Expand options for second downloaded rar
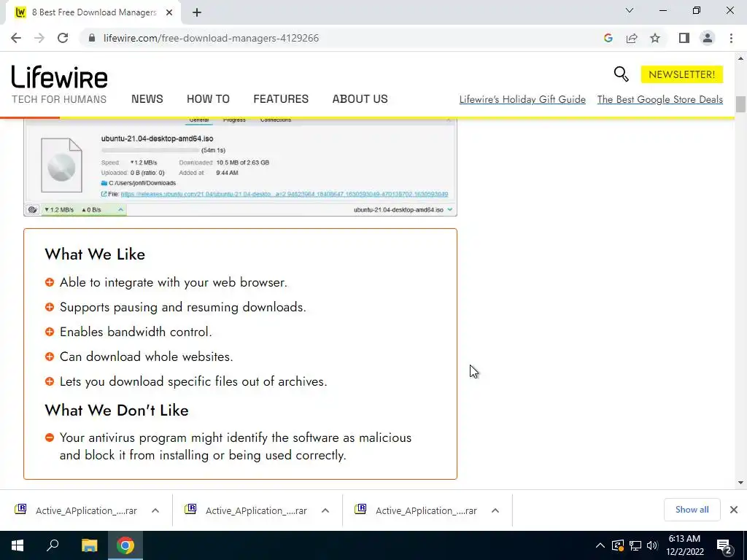 pyautogui.click(x=325, y=510)
